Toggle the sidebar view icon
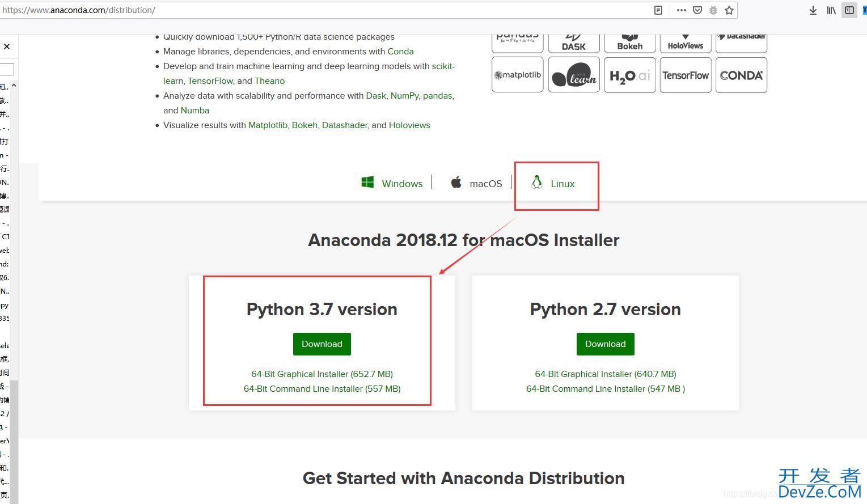Viewport: 867px width, 504px height. point(849,10)
